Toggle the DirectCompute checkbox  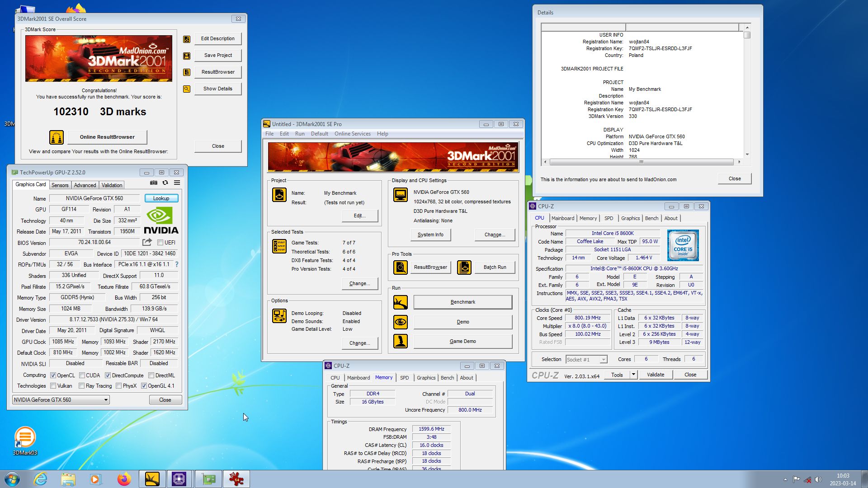(x=108, y=375)
